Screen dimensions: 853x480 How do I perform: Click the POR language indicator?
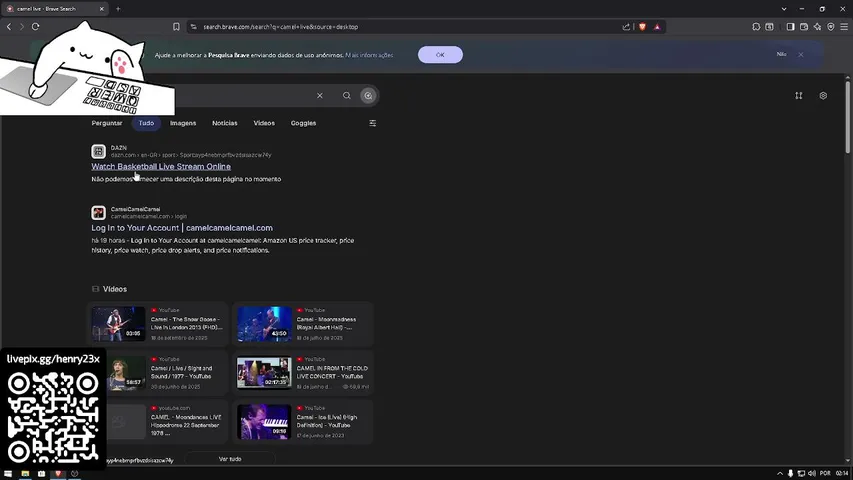(825, 473)
